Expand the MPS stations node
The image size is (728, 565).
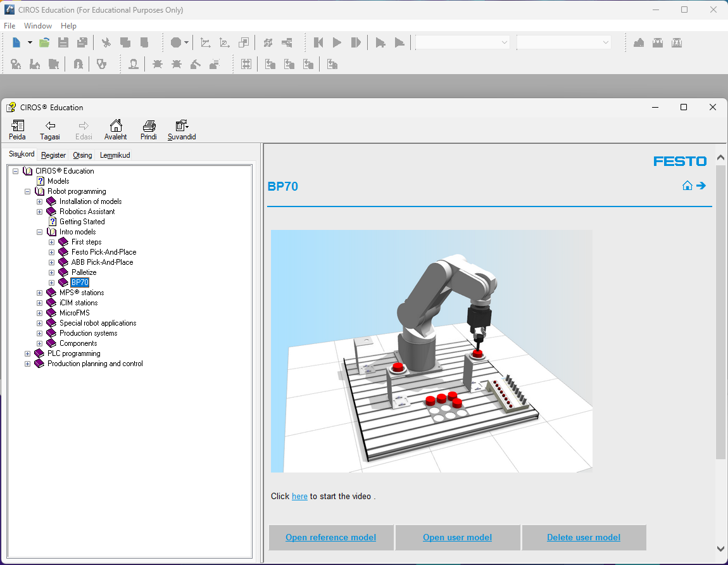[39, 293]
